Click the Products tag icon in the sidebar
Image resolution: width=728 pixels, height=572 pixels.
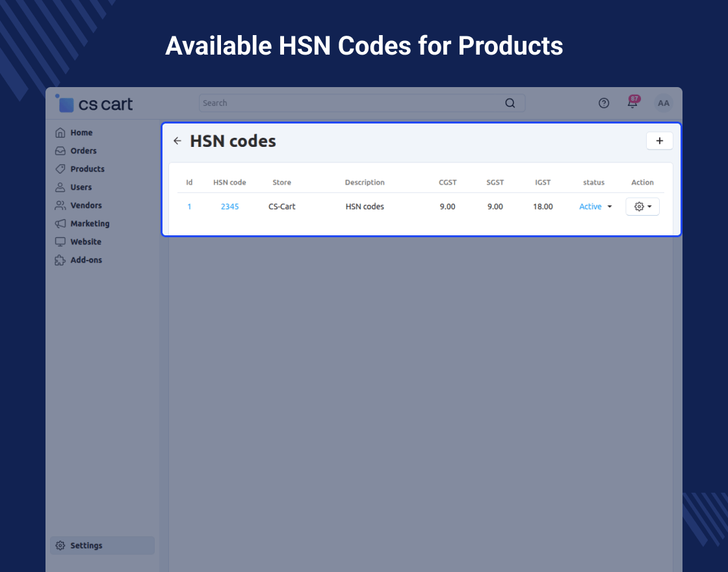click(60, 169)
